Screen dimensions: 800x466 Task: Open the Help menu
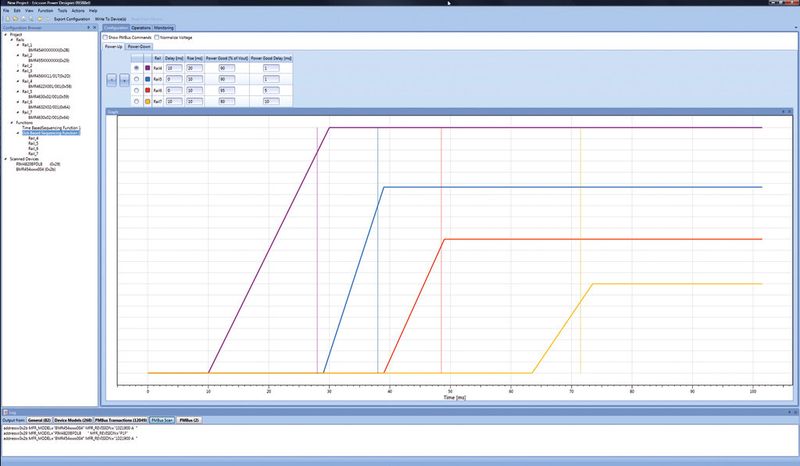pyautogui.click(x=93, y=10)
